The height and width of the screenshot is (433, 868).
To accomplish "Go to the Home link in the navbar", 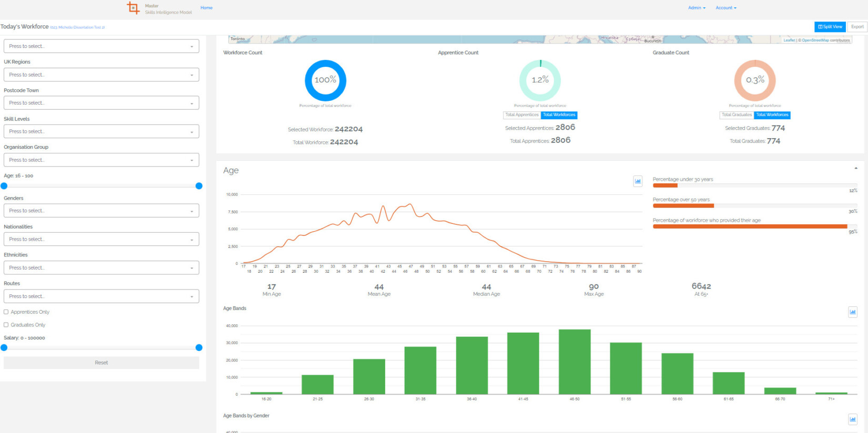I will pyautogui.click(x=206, y=8).
